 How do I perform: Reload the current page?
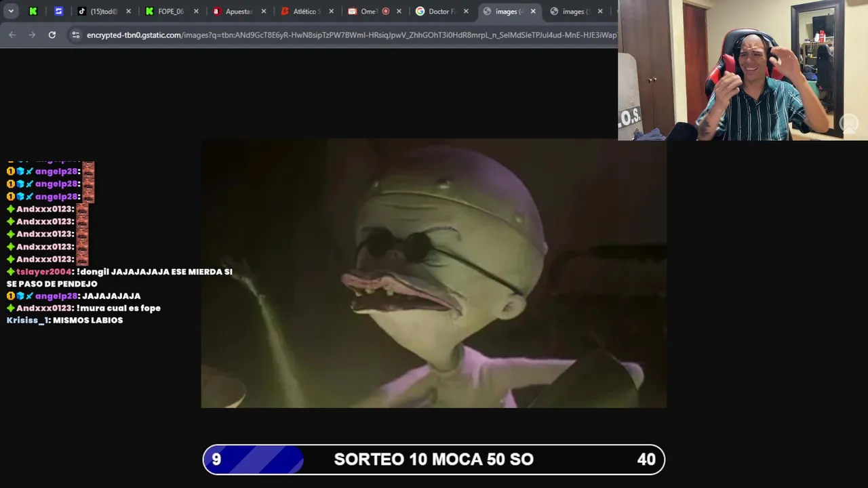52,35
